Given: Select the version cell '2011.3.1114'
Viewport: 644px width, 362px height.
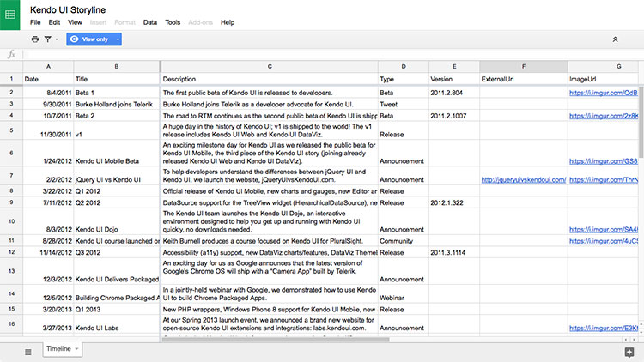Looking at the screenshot, I should click(454, 252).
